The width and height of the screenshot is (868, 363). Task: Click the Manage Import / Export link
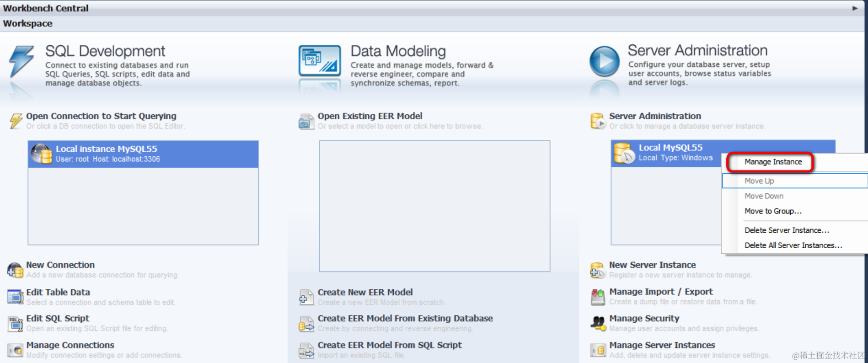click(661, 292)
